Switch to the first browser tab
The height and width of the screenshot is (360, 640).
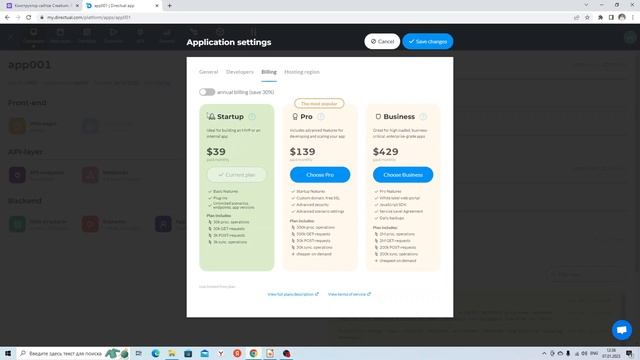(42, 6)
